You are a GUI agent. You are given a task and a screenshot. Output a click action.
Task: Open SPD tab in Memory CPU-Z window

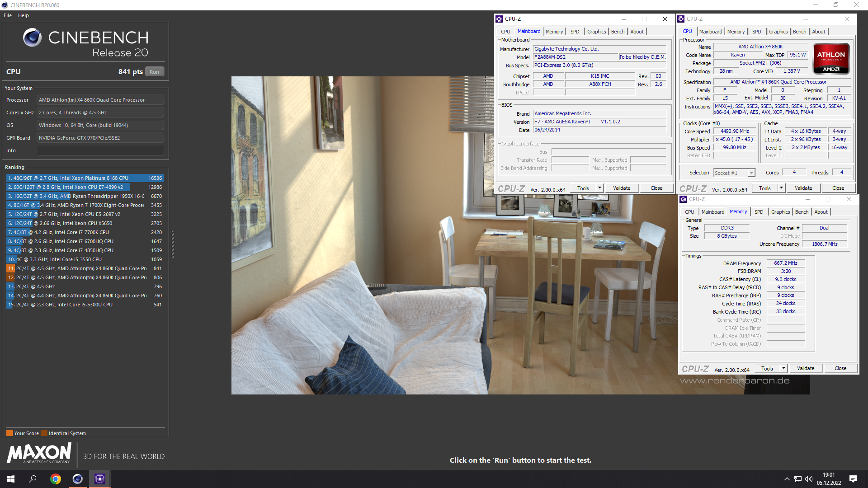point(759,212)
